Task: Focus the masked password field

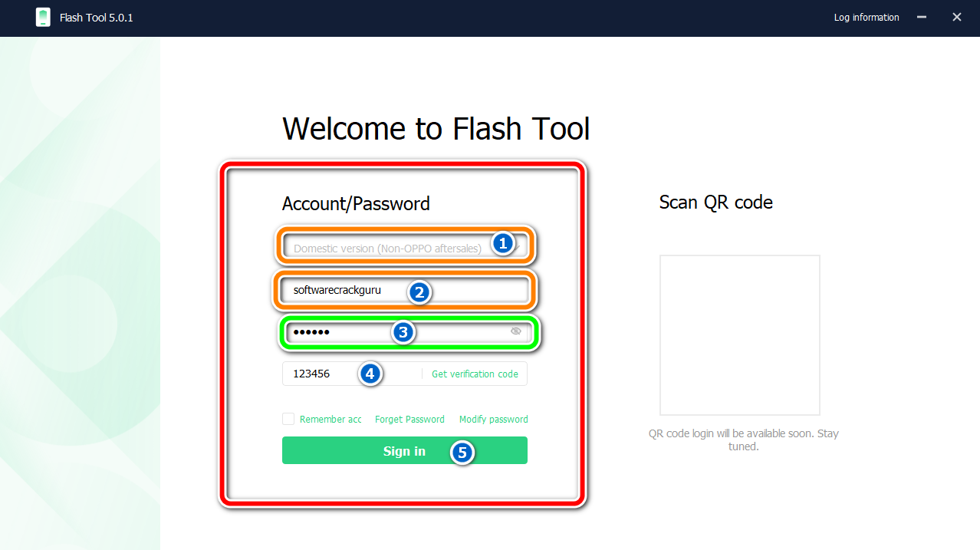Action: tap(405, 332)
